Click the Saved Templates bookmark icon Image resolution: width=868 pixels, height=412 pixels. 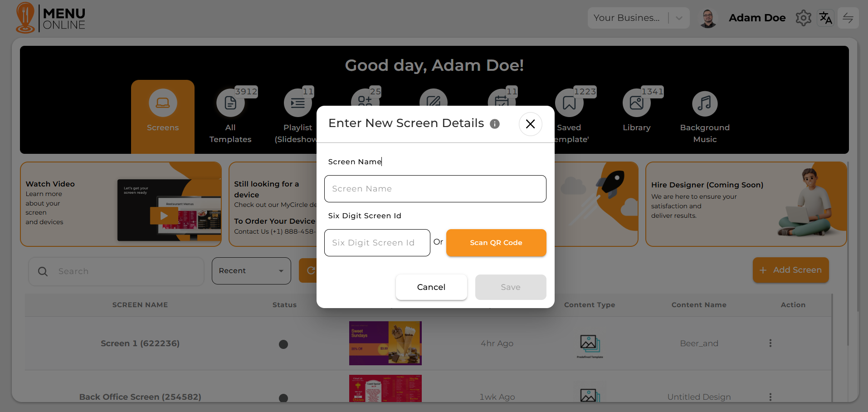click(x=569, y=103)
